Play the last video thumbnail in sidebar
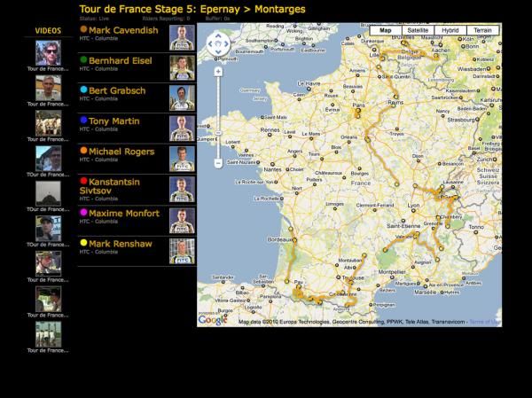 [x=49, y=334]
